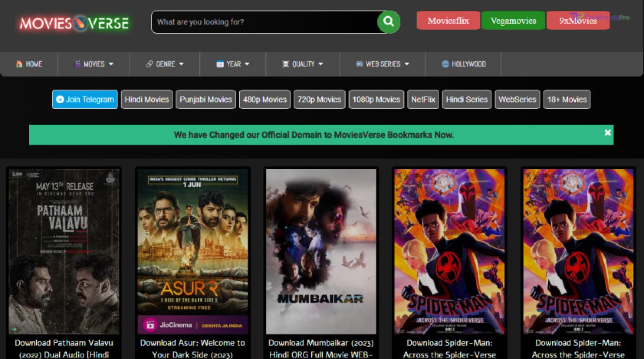Click the globe icon beside HOLLYWOOD
Screen dimensions: 644x359
point(445,64)
